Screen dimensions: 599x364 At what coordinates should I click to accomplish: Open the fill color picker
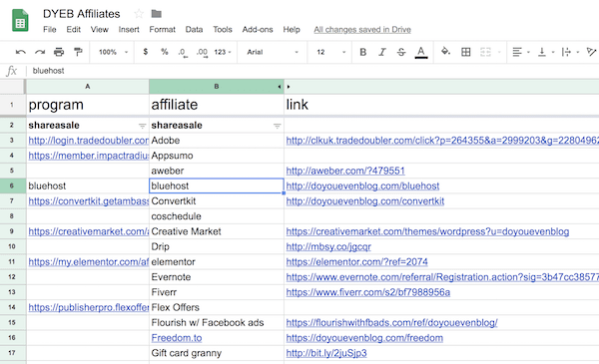coord(445,52)
